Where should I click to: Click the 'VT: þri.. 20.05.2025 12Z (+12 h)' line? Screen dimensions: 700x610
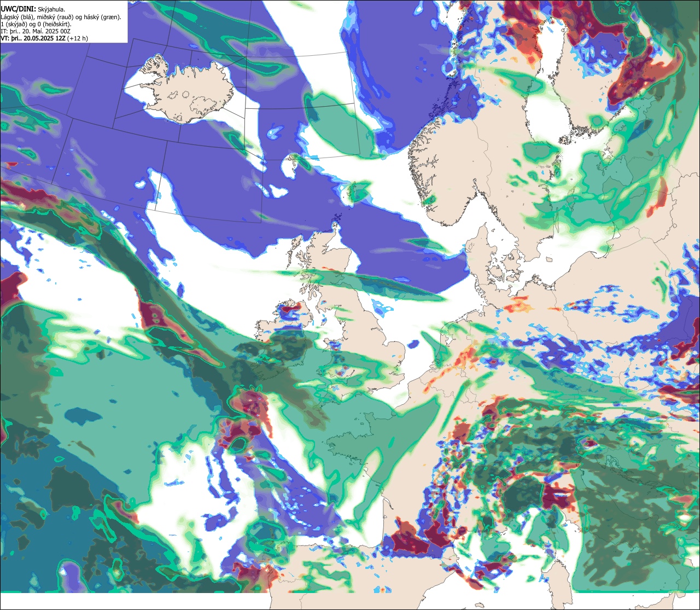tap(44, 38)
